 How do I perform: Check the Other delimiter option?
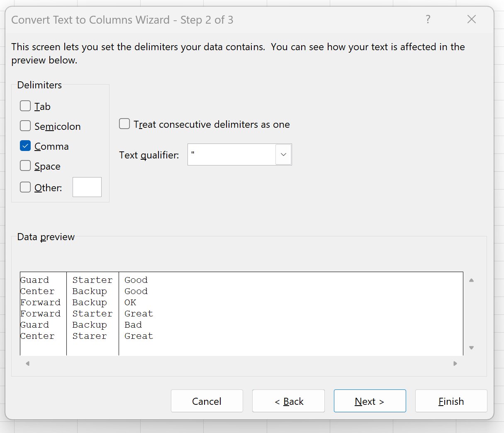[25, 187]
